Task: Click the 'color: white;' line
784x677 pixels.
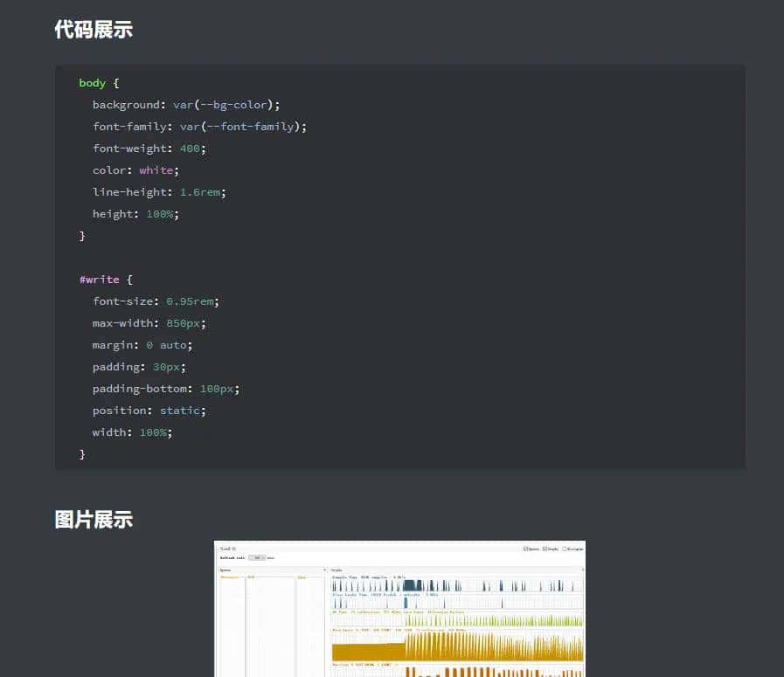Action: [135, 170]
